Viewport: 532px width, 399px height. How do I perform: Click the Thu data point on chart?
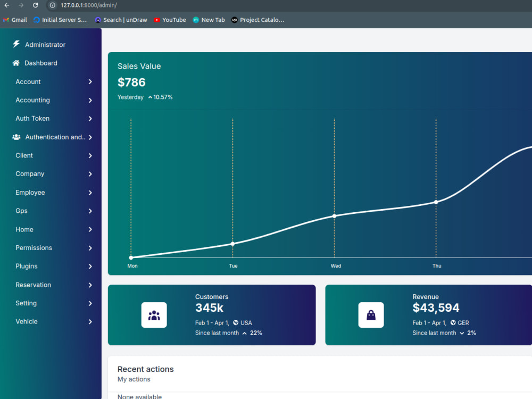tap(436, 202)
